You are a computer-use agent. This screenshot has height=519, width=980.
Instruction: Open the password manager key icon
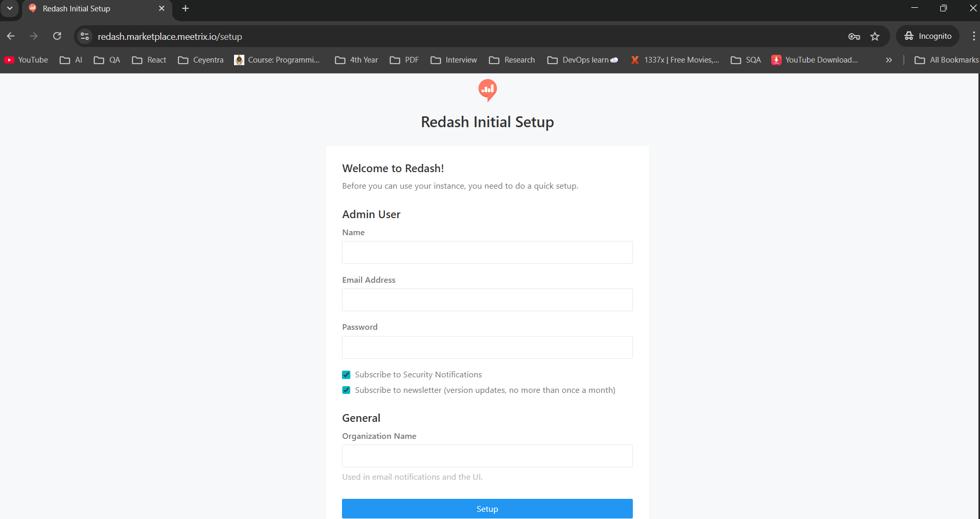pyautogui.click(x=854, y=36)
